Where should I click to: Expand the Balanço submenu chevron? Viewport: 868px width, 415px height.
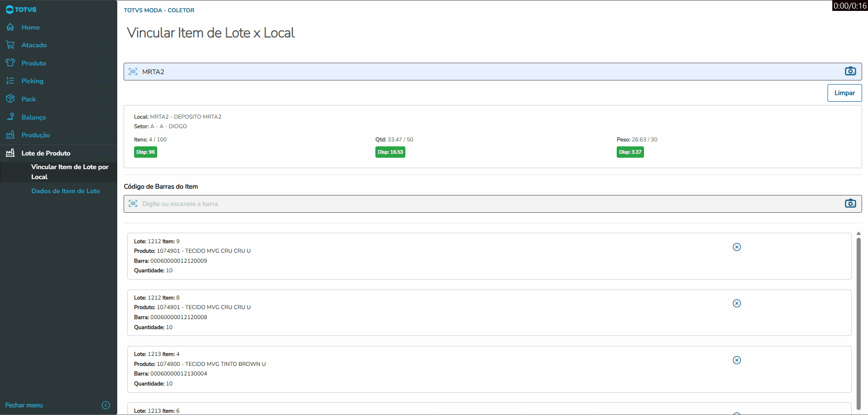[x=105, y=117]
